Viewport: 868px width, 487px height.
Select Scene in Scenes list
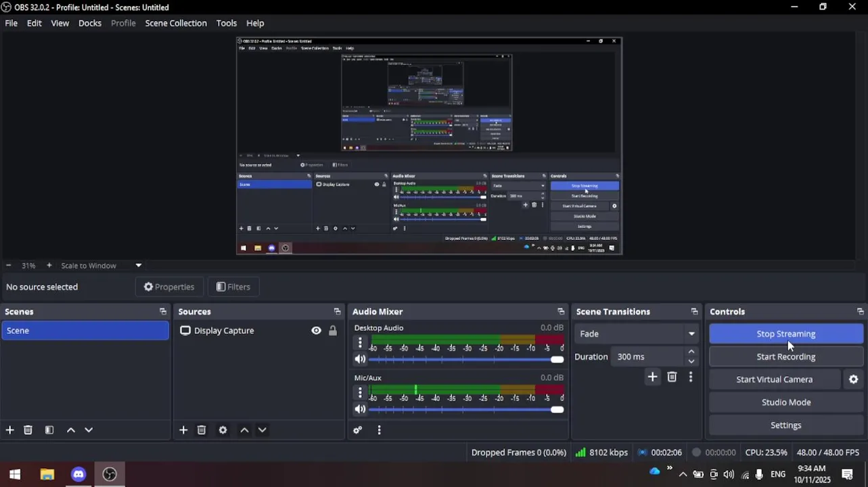tap(85, 331)
